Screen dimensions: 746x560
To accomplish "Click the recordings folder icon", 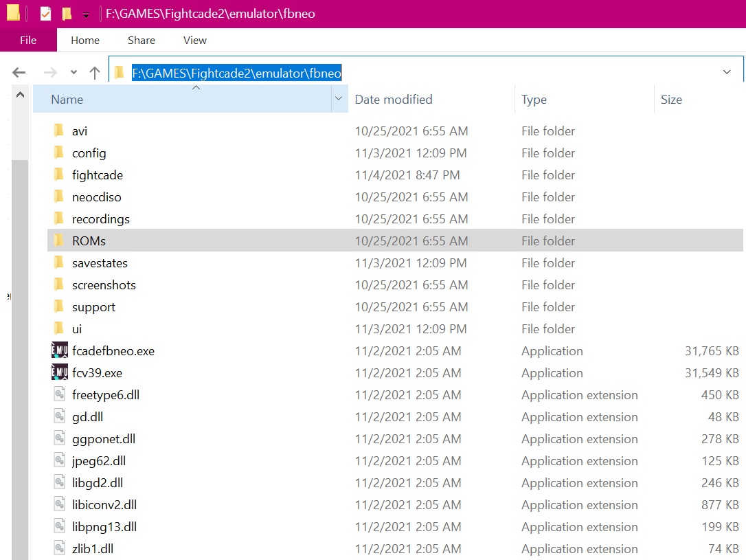I will [x=59, y=219].
